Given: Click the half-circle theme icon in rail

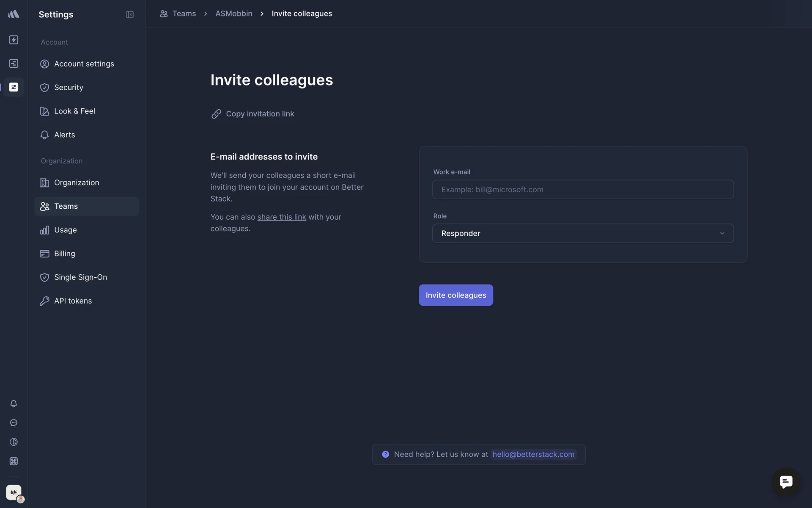Looking at the screenshot, I should point(14,442).
